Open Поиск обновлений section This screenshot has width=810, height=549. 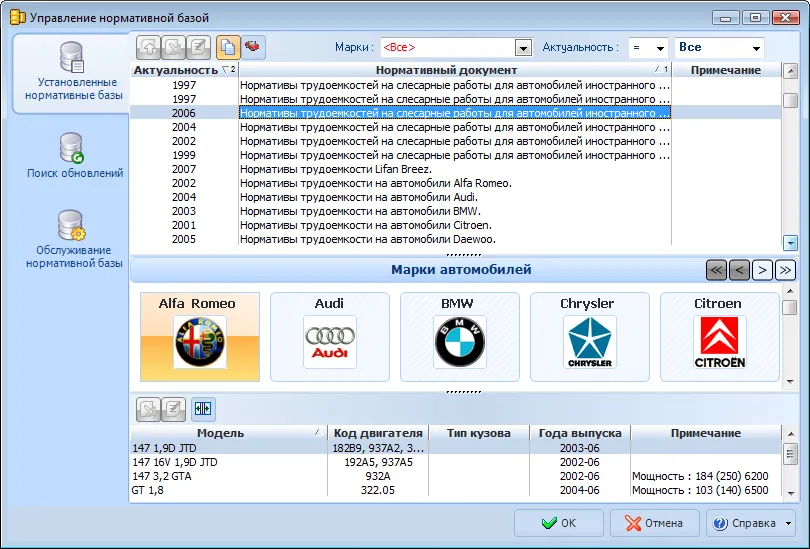pos(74,156)
